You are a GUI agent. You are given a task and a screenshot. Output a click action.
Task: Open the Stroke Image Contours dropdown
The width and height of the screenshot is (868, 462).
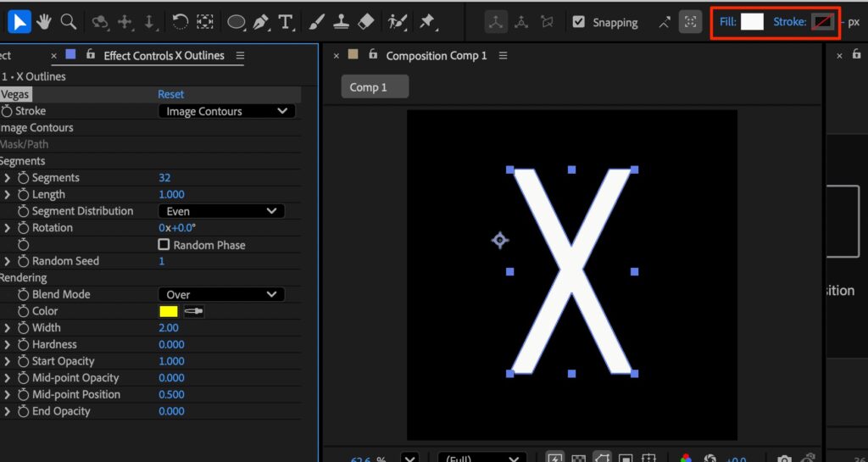click(x=226, y=111)
